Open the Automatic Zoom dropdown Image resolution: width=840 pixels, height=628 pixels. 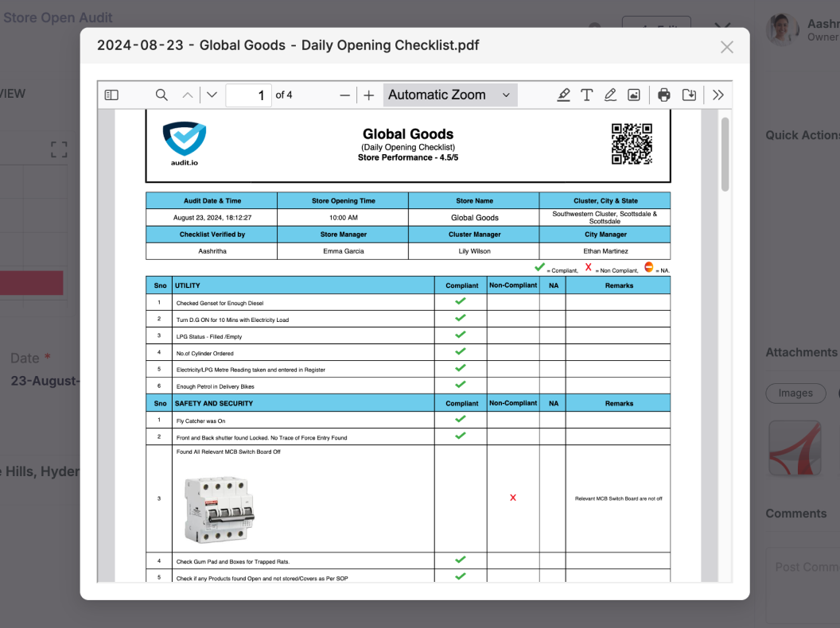pos(450,95)
